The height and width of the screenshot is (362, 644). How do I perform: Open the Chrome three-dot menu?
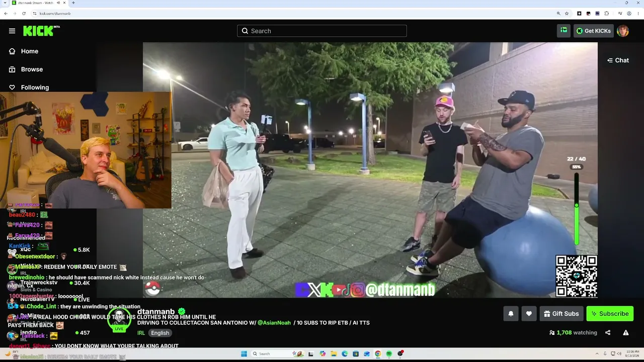click(x=638, y=14)
